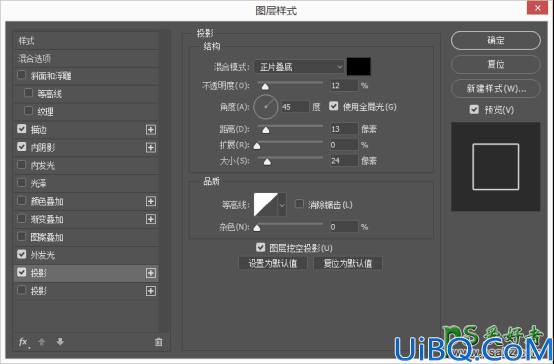554x364 pixels.
Task: Select 样式 in the left list
Action: pyautogui.click(x=86, y=41)
